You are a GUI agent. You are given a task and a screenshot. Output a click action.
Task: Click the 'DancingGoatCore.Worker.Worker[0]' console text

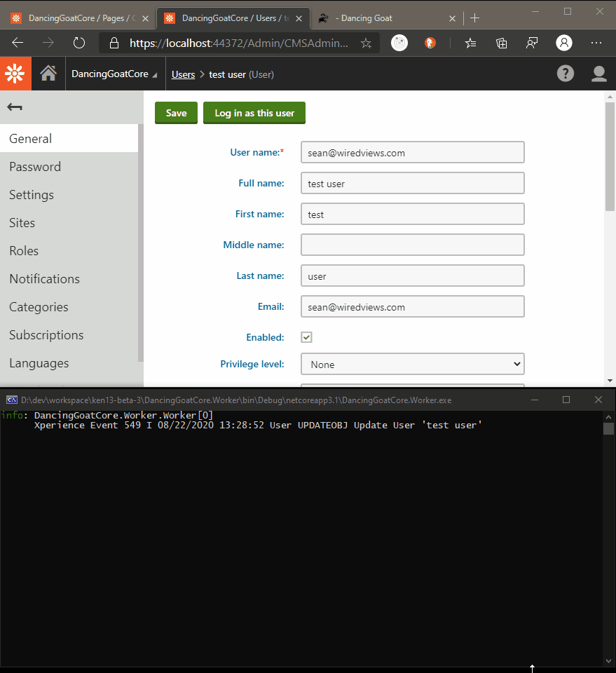[x=123, y=415]
